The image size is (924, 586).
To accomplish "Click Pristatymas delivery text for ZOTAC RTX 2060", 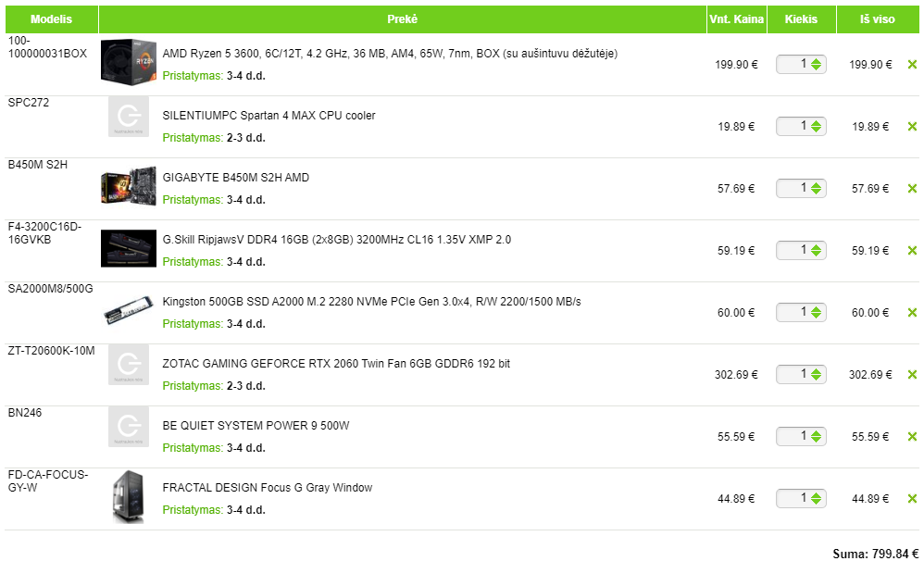I will pyautogui.click(x=214, y=386).
